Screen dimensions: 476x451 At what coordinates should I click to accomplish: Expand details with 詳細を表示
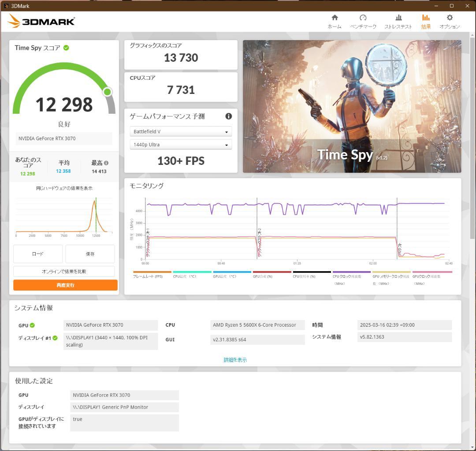pyautogui.click(x=235, y=359)
